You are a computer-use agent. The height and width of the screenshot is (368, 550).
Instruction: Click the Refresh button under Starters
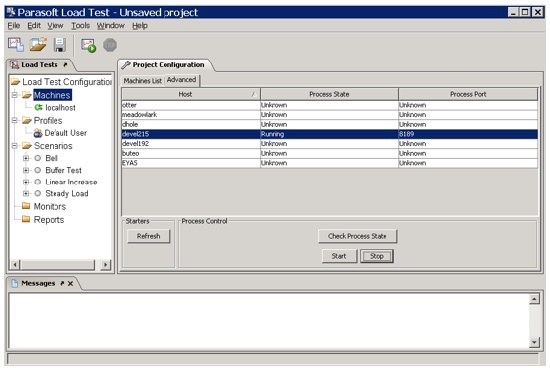tap(148, 236)
